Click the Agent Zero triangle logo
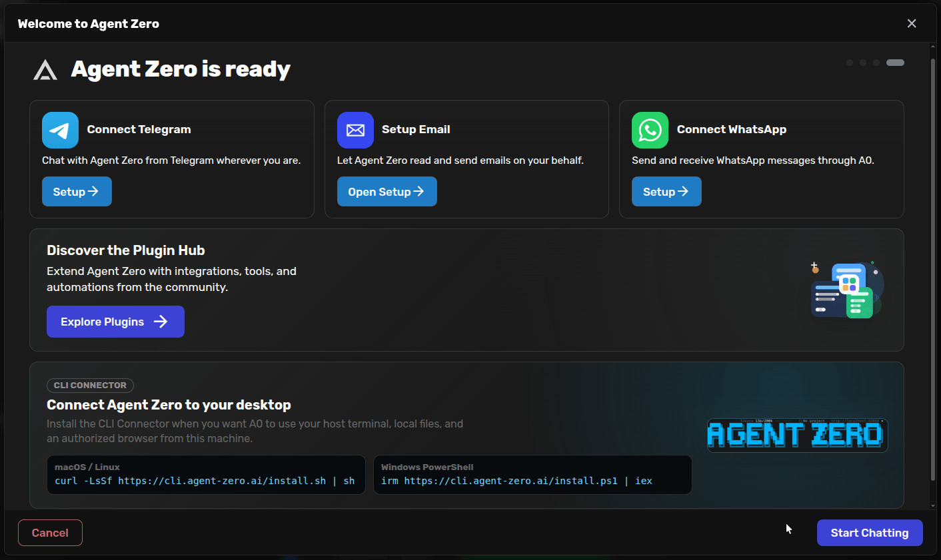Viewport: 941px width, 560px height. pos(45,70)
